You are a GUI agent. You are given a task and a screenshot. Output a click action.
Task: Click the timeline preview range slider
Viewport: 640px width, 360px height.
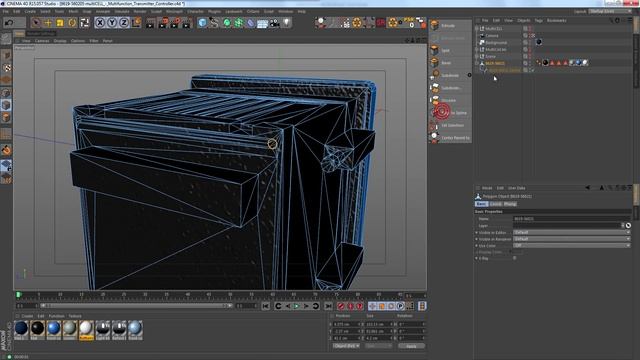[x=137, y=306]
